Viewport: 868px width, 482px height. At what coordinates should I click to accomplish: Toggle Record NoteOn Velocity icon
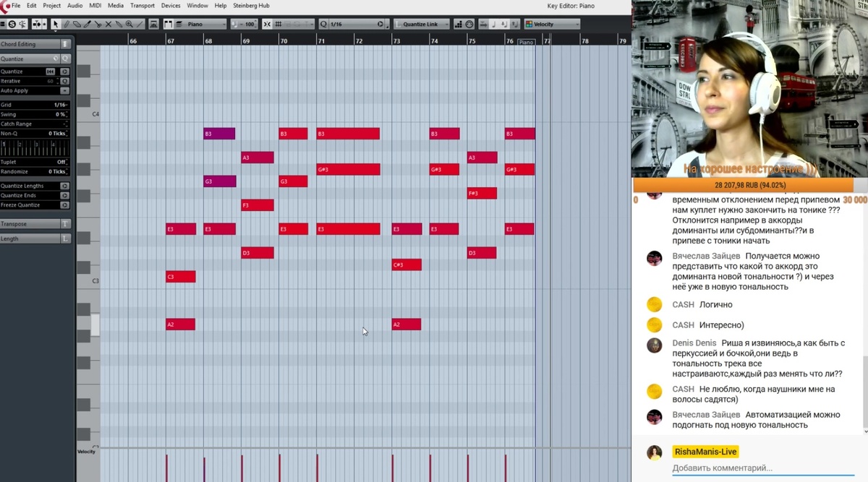[503, 24]
